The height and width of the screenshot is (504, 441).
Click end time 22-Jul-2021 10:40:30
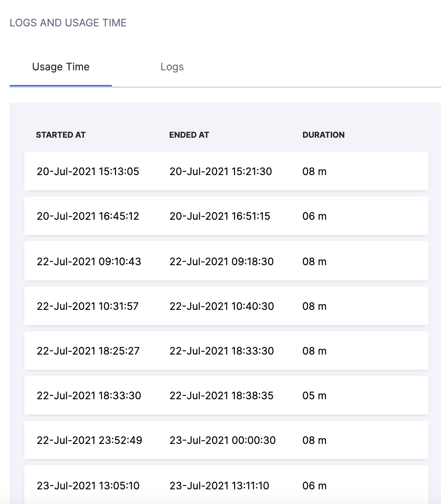pyautogui.click(x=222, y=306)
